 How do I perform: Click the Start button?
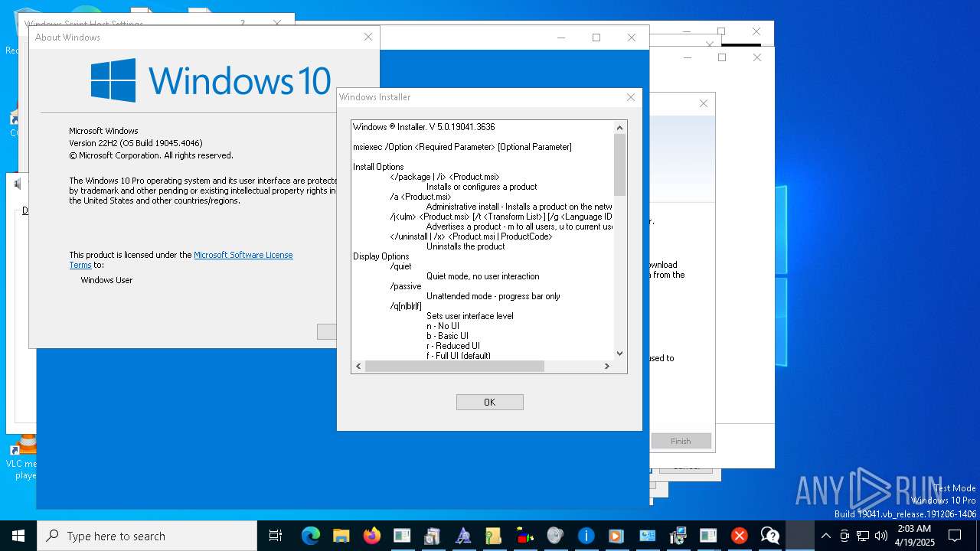[18, 536]
